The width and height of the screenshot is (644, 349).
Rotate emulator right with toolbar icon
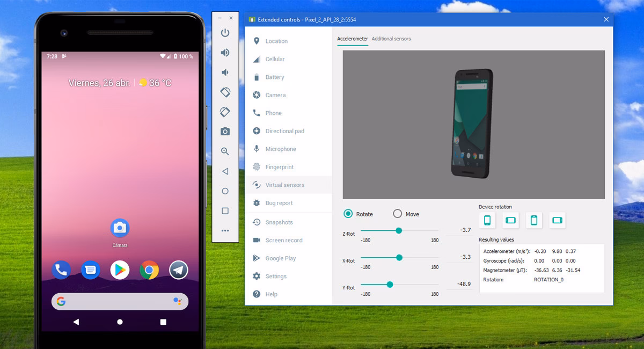pyautogui.click(x=225, y=112)
